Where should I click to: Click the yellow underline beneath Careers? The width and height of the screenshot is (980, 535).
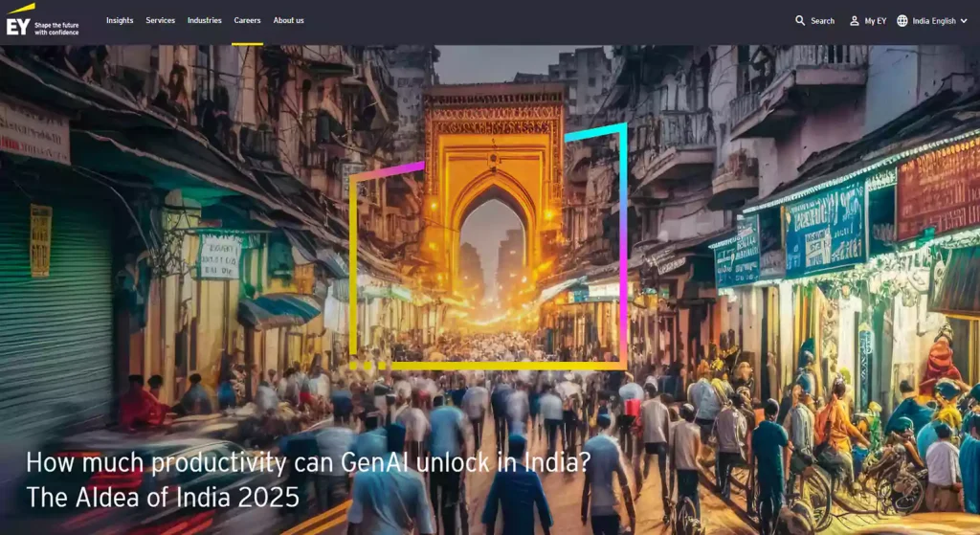point(247,43)
